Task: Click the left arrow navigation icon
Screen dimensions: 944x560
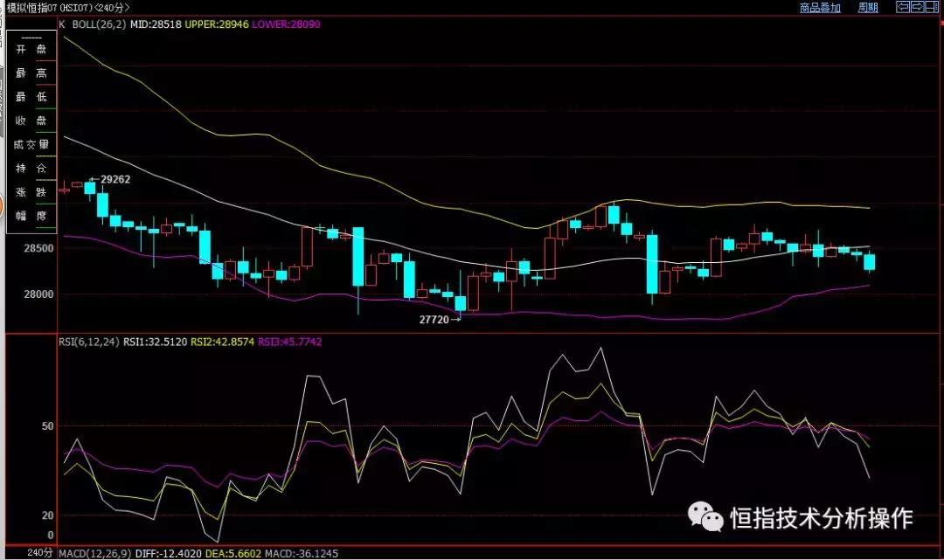Action: [x=904, y=7]
